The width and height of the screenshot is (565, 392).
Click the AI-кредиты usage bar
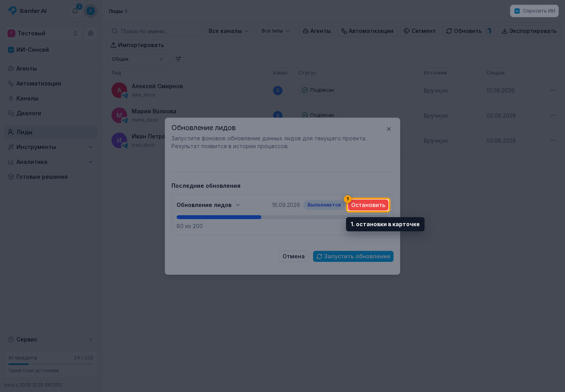51,364
